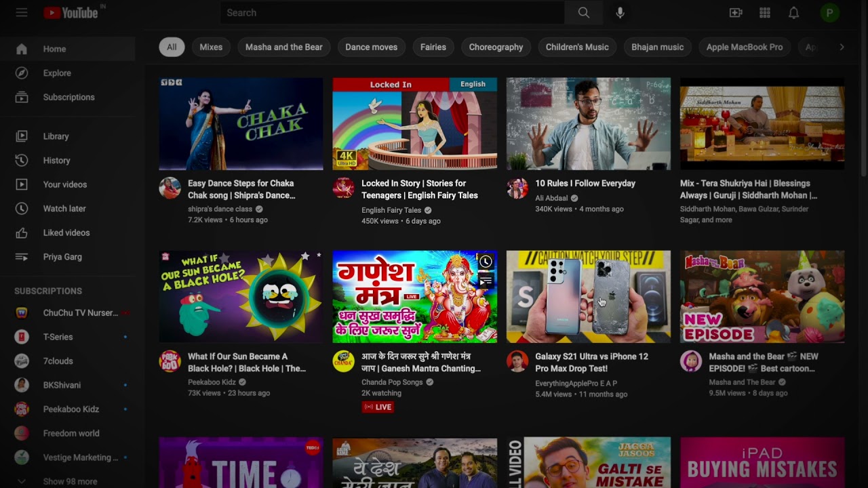Click the Explore compass icon
This screenshot has height=488, width=868.
tap(22, 73)
